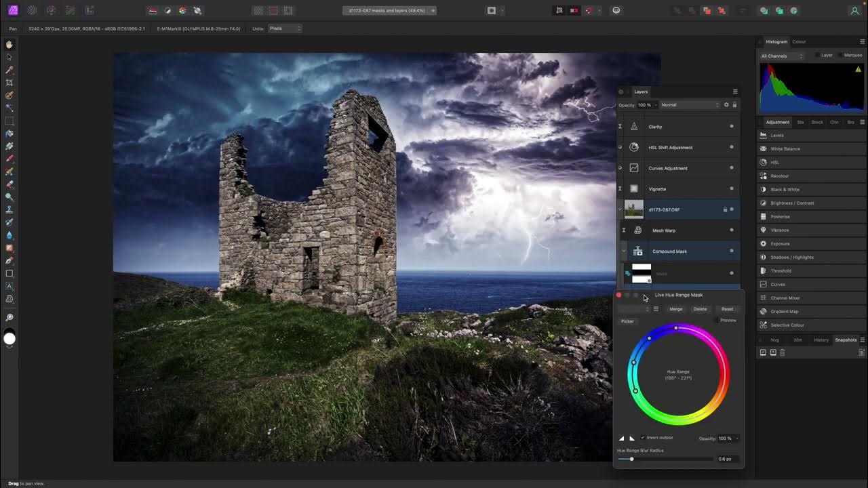Click the preset list menu icon in the Hue Range dialog

click(x=656, y=309)
